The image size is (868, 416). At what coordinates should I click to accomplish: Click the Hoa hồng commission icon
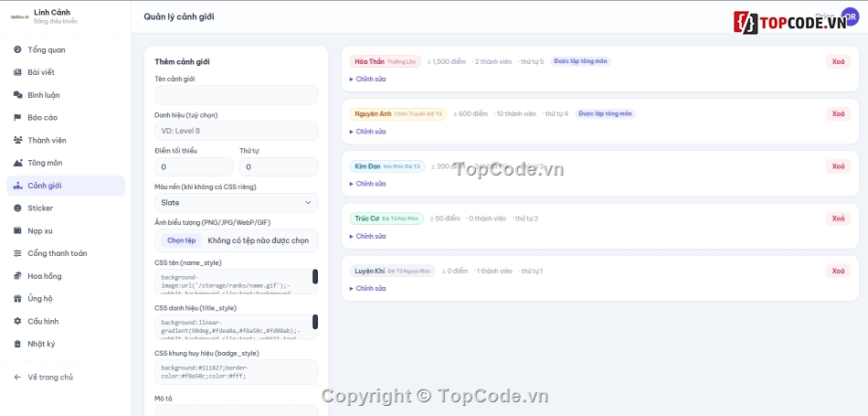[x=17, y=276]
